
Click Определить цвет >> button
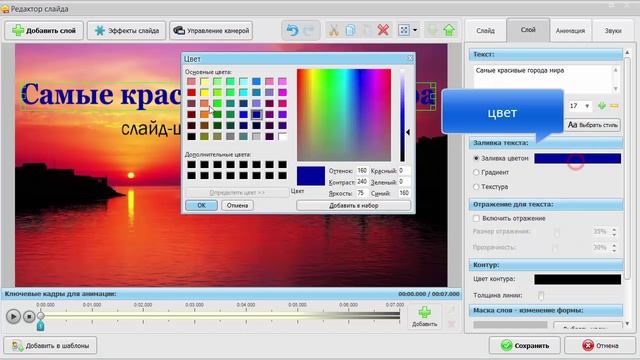[x=237, y=192]
